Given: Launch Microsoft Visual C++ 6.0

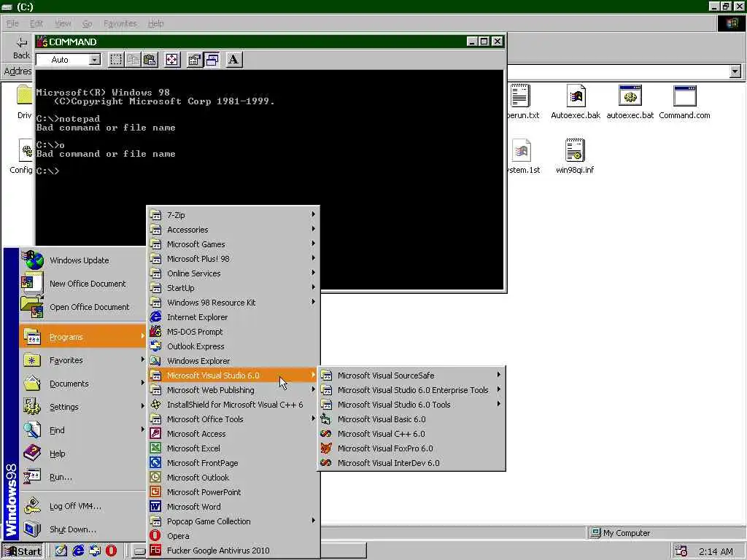Looking at the screenshot, I should pos(411,434).
